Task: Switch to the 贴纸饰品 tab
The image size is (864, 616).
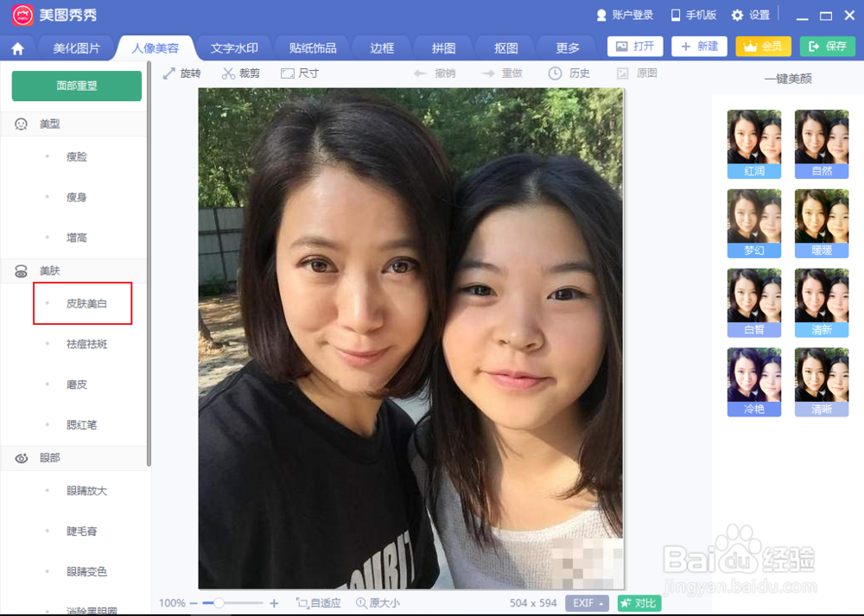Action: pos(313,48)
